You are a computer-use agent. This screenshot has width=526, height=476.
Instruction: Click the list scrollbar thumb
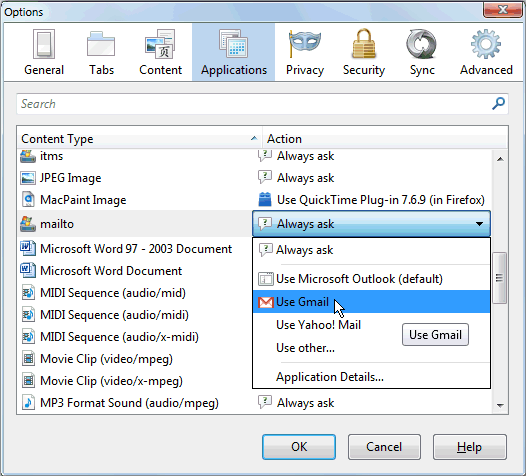click(499, 278)
